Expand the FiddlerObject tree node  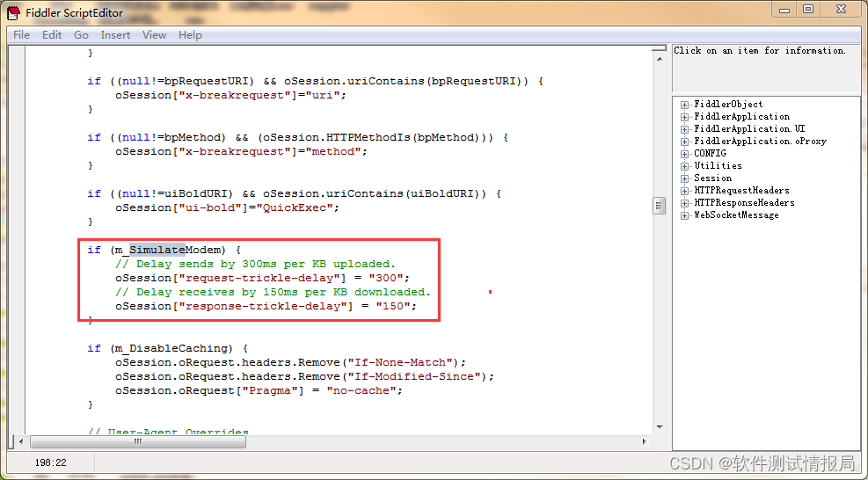685,105
